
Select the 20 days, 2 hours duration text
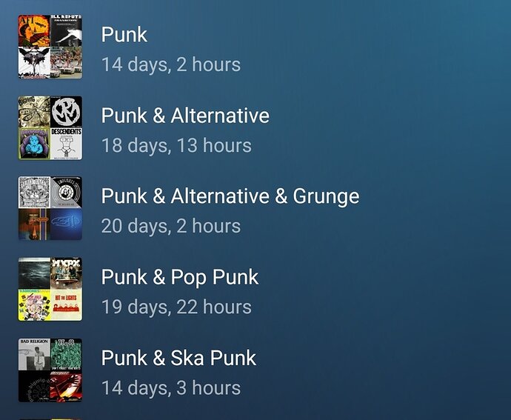click(171, 226)
